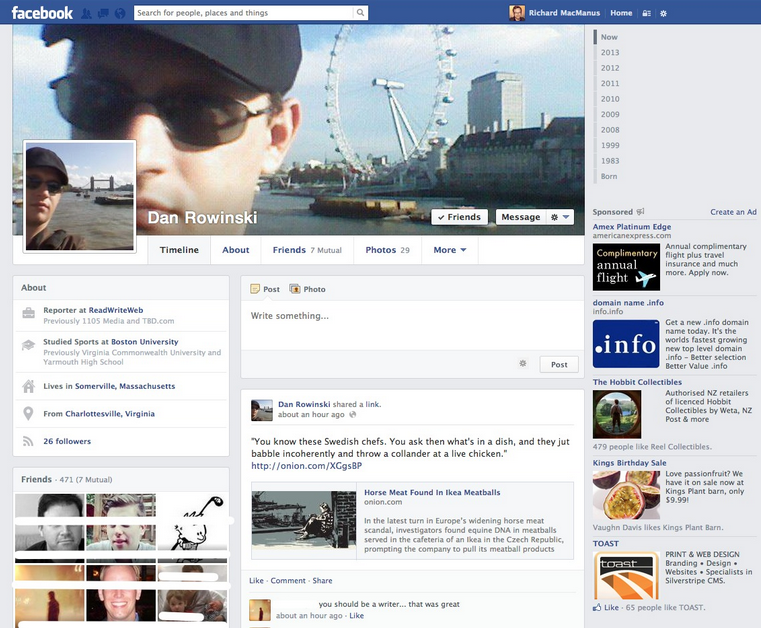This screenshot has width=761, height=628.
Task: Expand the More dropdown in profile tabs
Action: (x=450, y=250)
